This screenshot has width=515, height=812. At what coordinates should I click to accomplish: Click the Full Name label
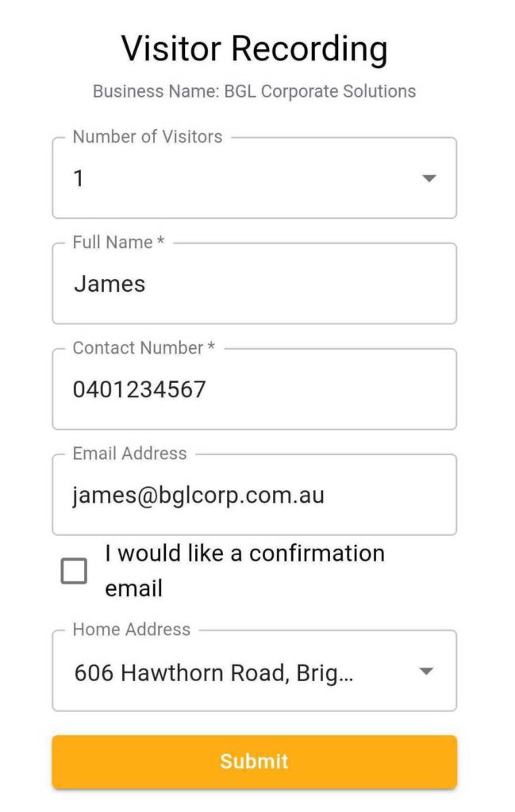point(116,242)
